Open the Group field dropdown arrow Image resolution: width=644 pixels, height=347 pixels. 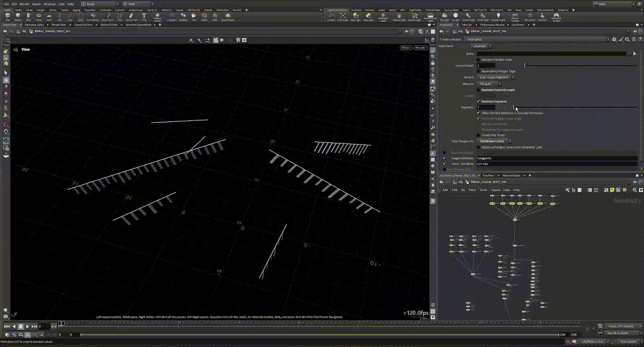pyautogui.click(x=628, y=54)
